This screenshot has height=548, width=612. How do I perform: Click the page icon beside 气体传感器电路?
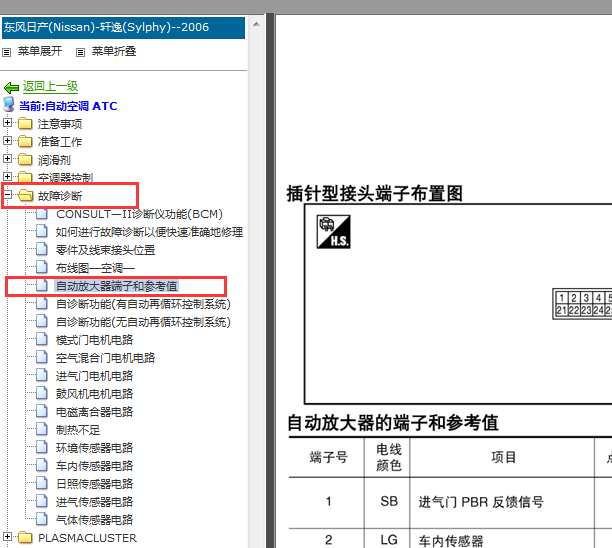[x=41, y=519]
